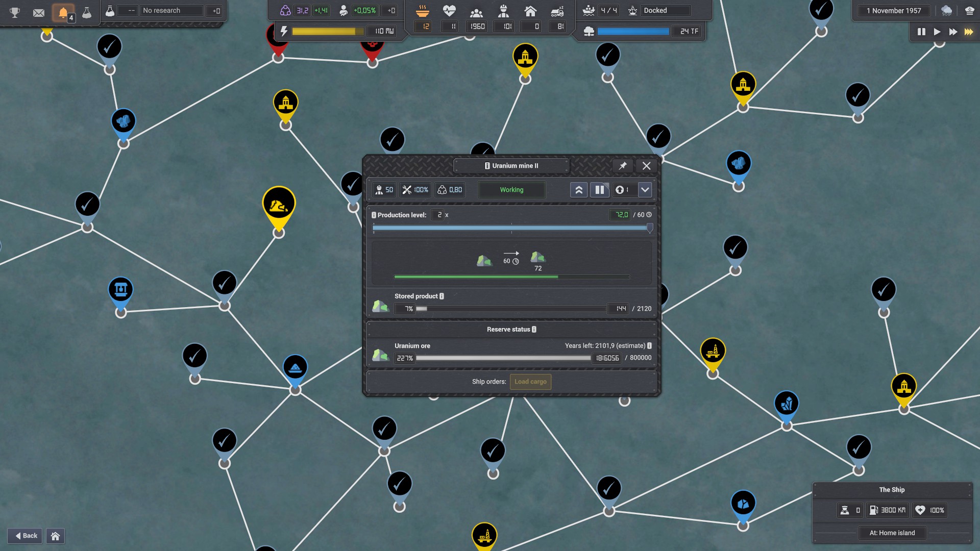Click the 'Docked' ship status field
The height and width of the screenshot is (551, 980).
666,10
